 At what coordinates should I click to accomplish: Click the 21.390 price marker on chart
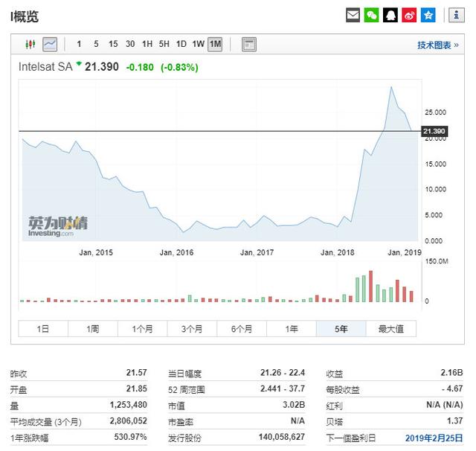coord(434,132)
